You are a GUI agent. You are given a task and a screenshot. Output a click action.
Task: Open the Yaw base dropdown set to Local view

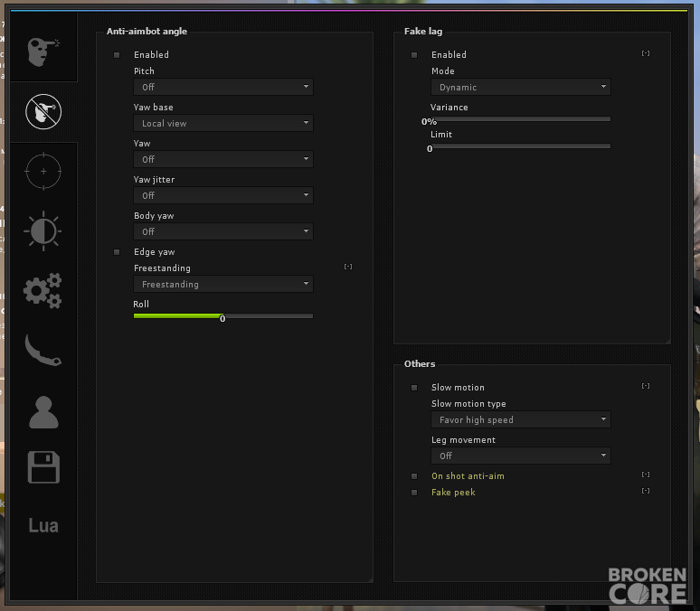[223, 123]
